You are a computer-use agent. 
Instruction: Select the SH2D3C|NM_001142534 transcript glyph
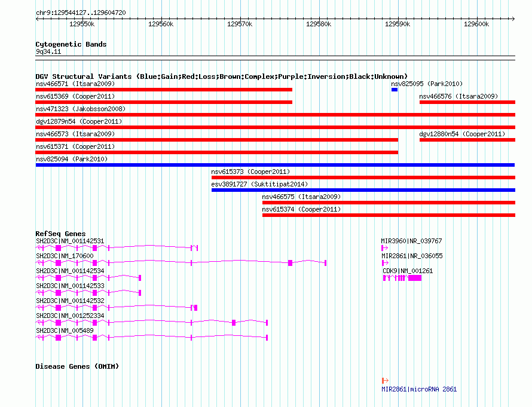(88, 278)
